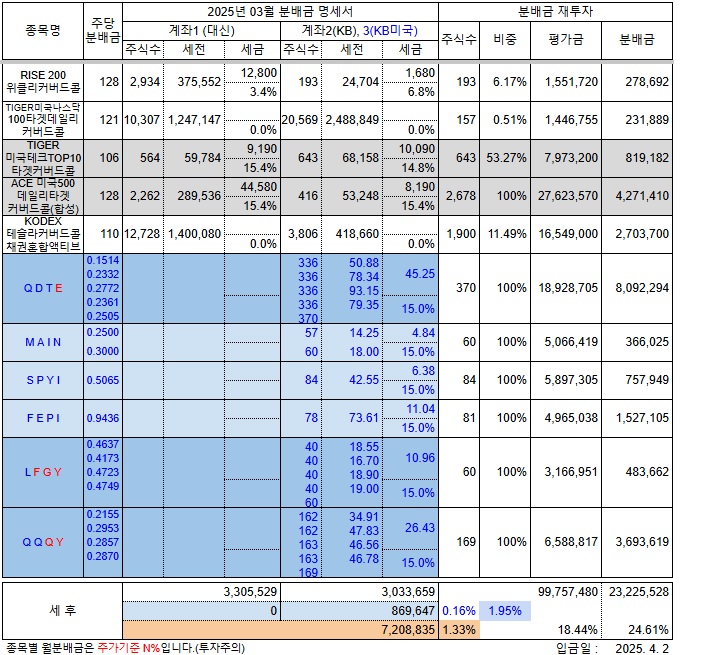Screen dimensions: 711x655
Task: Click the 45.25 tax value for QDTE
Action: click(420, 274)
